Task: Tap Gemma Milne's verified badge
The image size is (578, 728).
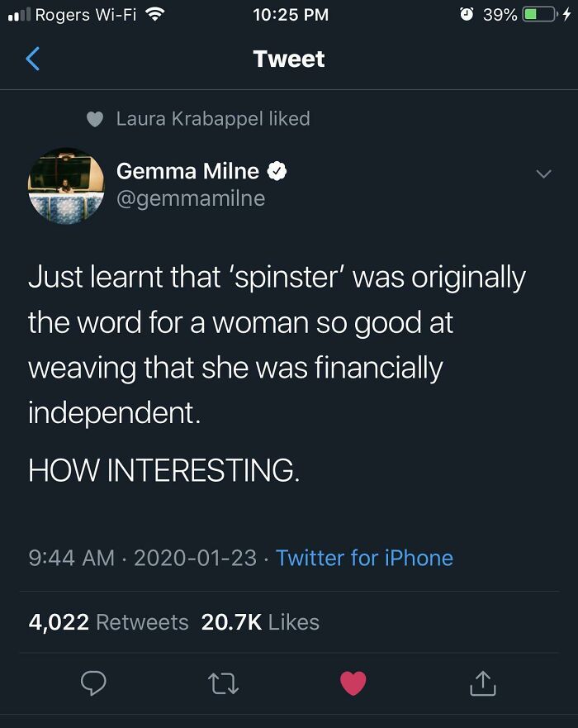Action: point(277,171)
